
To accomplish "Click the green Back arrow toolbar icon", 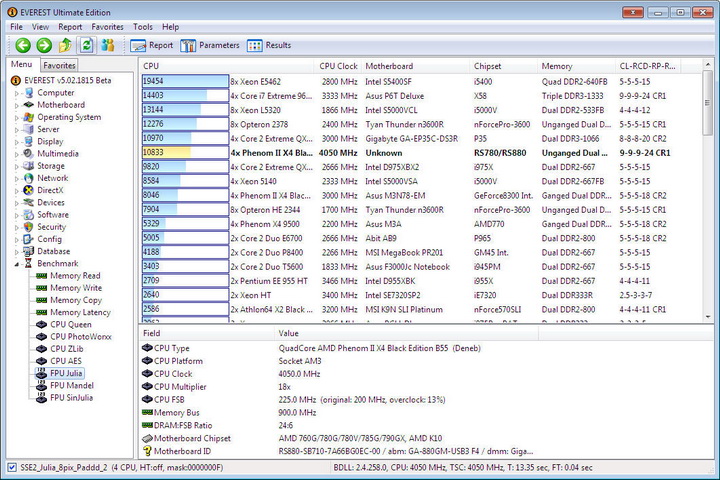I will point(23,45).
